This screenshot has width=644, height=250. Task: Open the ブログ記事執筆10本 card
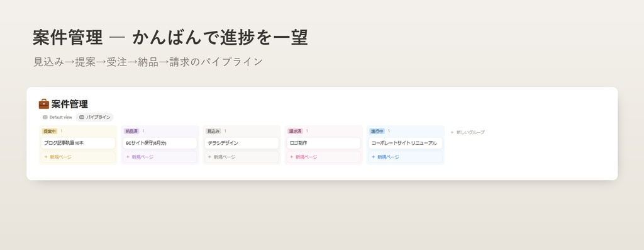click(x=77, y=143)
